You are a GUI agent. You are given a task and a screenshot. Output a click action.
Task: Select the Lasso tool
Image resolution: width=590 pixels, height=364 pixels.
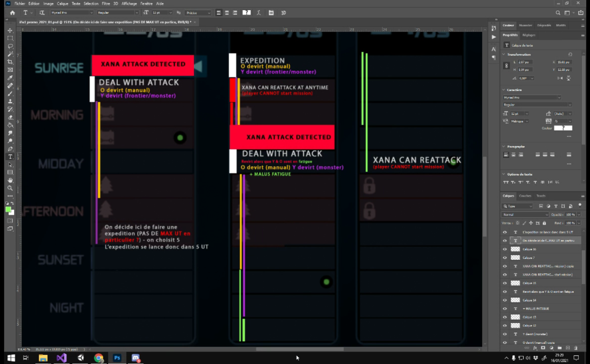[x=10, y=46]
